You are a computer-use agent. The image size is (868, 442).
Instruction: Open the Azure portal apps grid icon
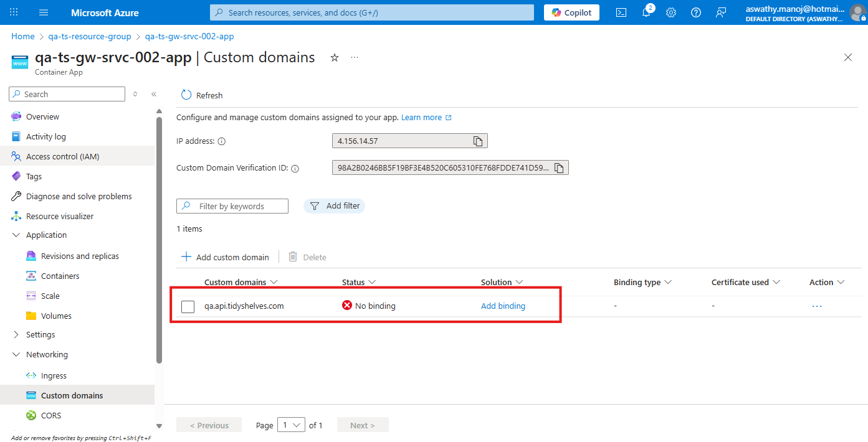point(14,12)
